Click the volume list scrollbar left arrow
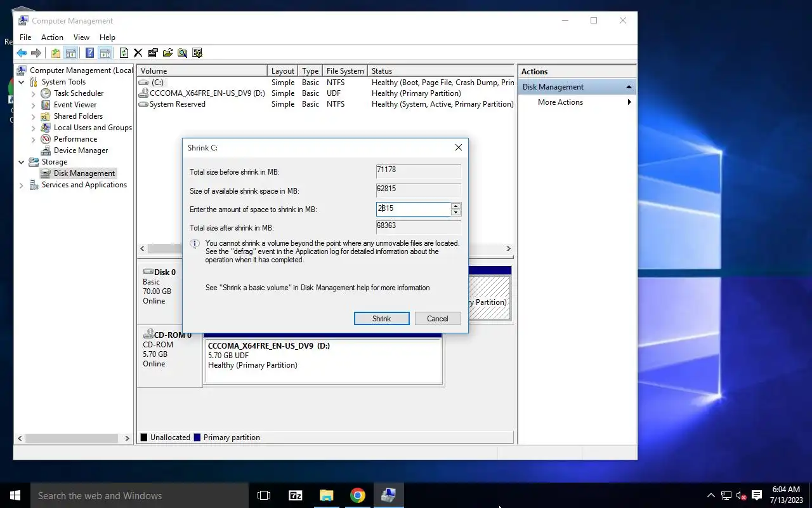812x508 pixels. pyautogui.click(x=142, y=248)
